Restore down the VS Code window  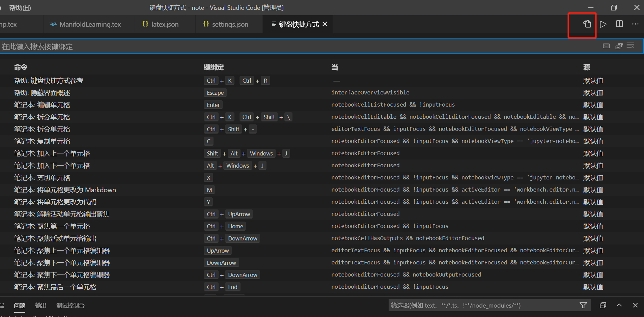[614, 7]
